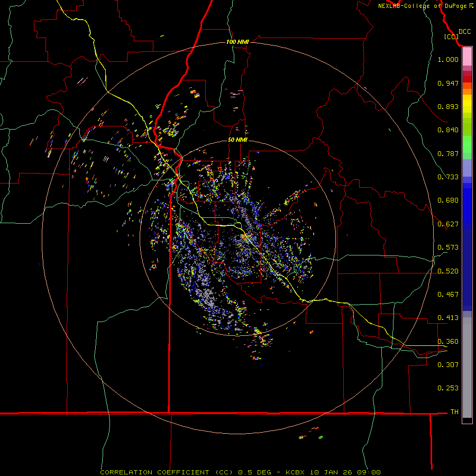Click the 0.360 value on the color scale

[448, 342]
